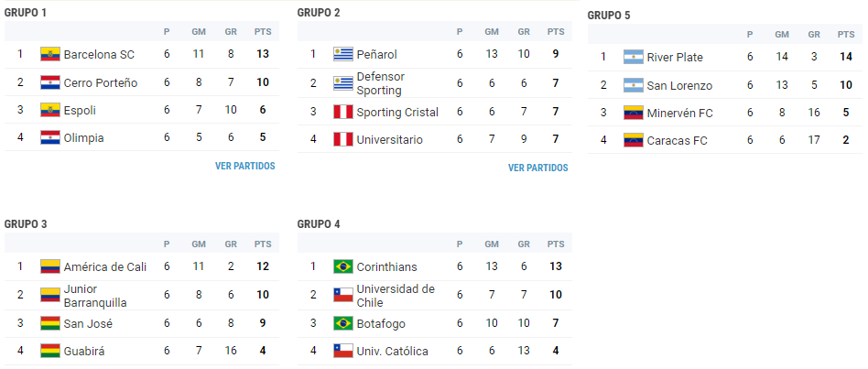Screen dimensions: 868x369
Task: Select the Junior Barranquilla team name
Action: point(95,296)
